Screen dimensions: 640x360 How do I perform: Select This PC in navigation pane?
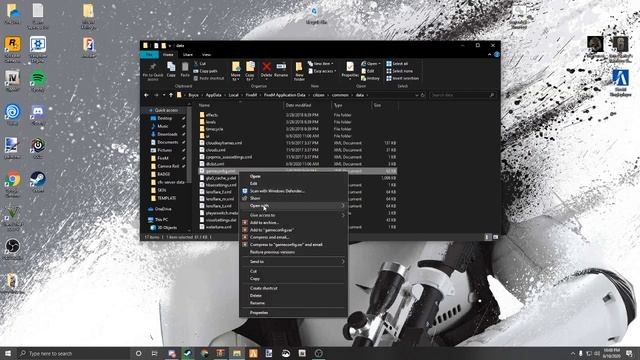tap(161, 220)
